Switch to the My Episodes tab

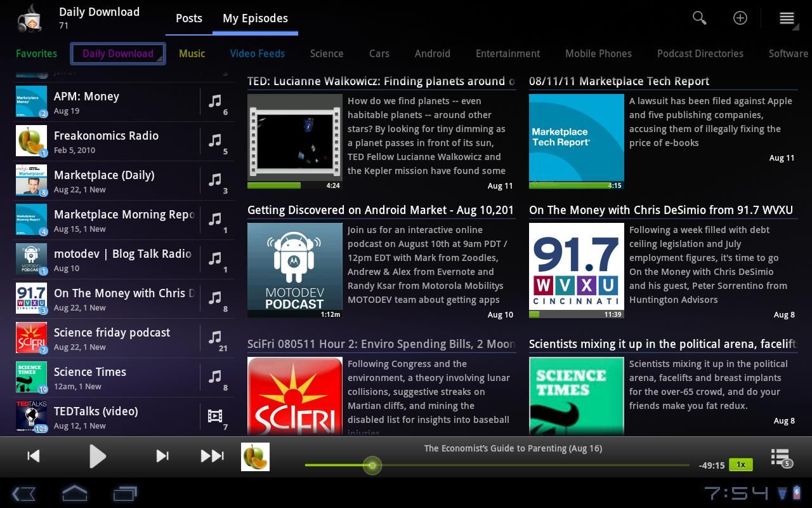[255, 18]
